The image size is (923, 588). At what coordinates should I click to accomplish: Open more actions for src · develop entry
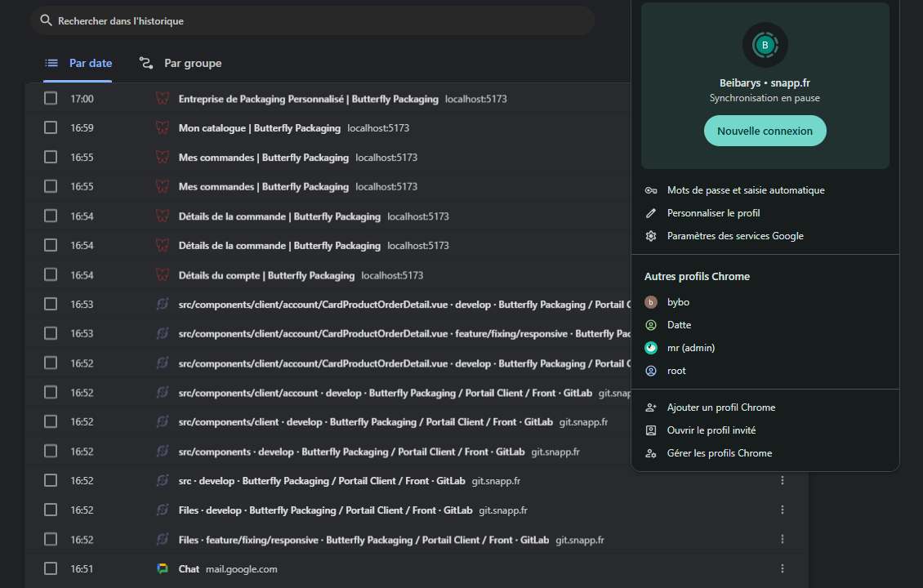pos(783,481)
